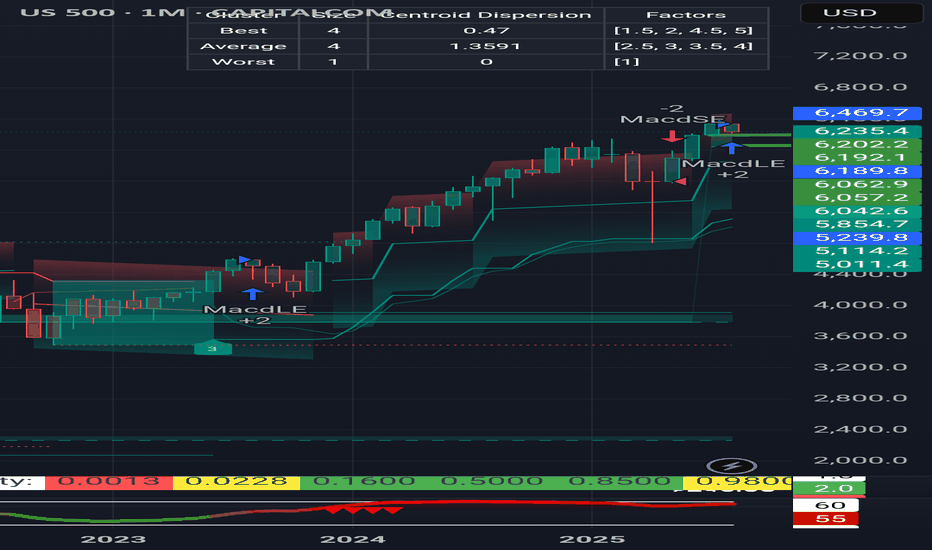Click the Centroid Dispersion column header

click(x=486, y=15)
